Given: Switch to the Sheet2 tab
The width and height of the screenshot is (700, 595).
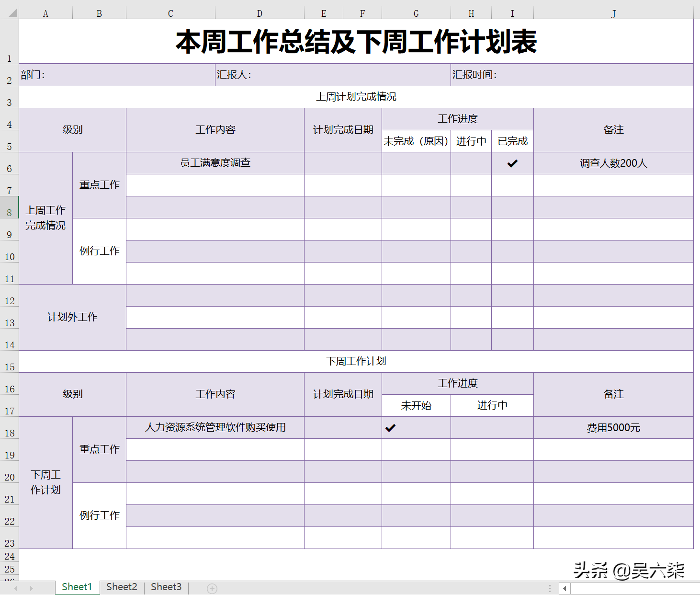Looking at the screenshot, I should click(121, 587).
